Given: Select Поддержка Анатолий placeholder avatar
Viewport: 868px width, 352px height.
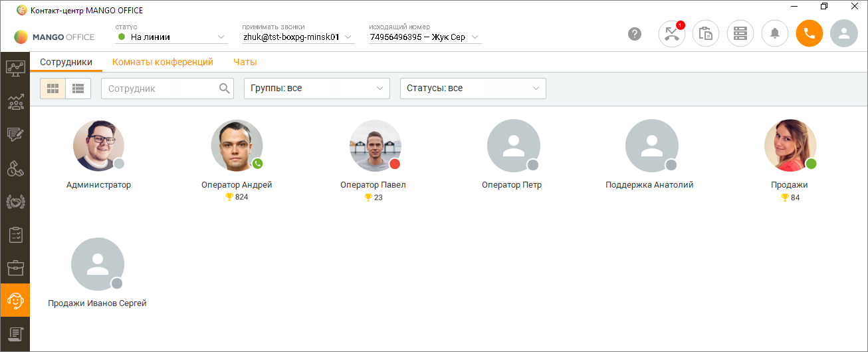Looking at the screenshot, I should click(x=652, y=146).
